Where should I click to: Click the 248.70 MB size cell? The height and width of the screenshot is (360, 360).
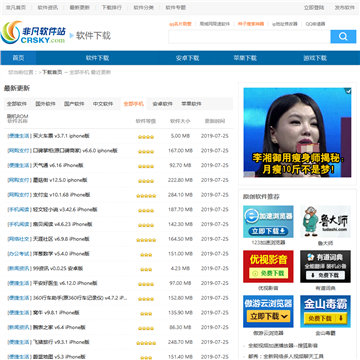pyautogui.click(x=180, y=342)
